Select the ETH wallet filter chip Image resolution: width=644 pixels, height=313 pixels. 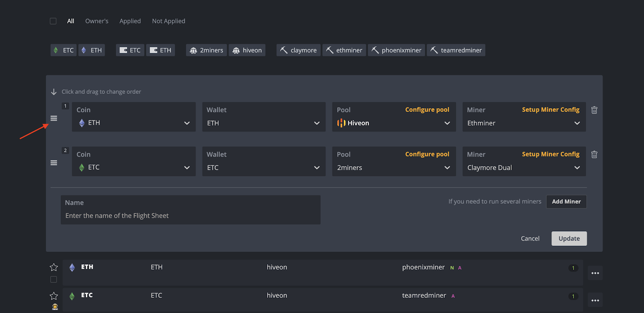click(161, 50)
